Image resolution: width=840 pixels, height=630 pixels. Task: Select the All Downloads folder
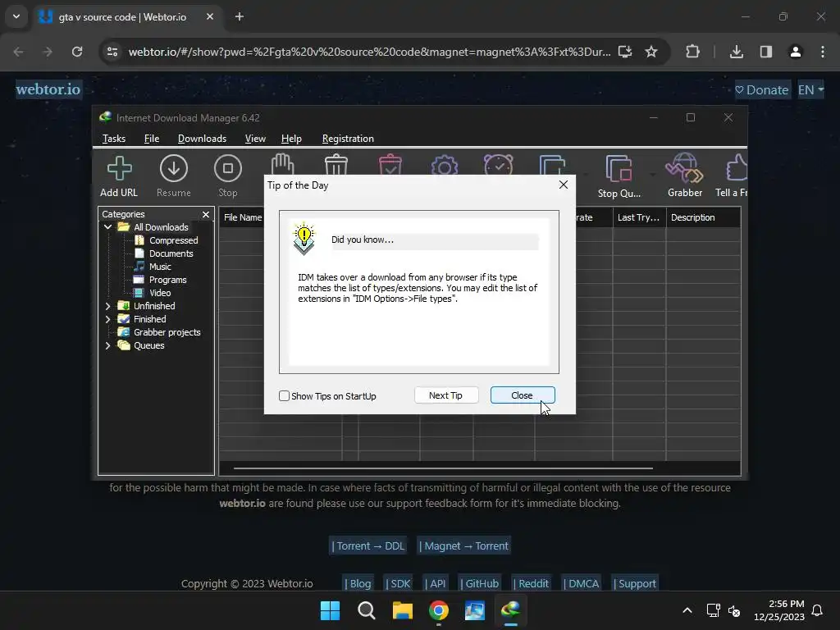coord(161,227)
